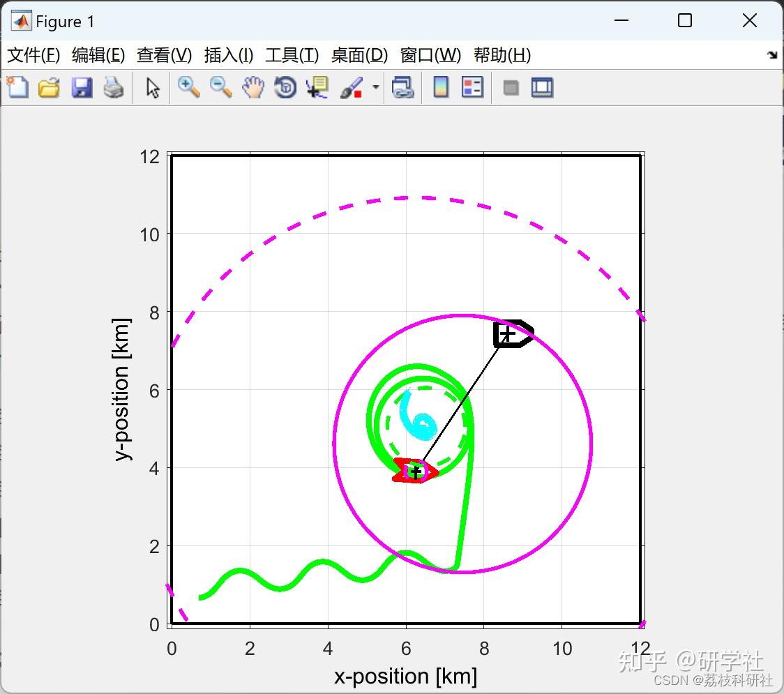
Task: Click the dock figure arrow icon
Action: click(x=773, y=54)
